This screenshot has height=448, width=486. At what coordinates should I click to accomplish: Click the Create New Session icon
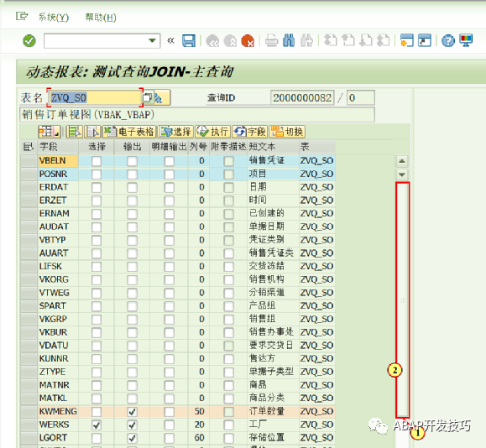click(x=407, y=40)
